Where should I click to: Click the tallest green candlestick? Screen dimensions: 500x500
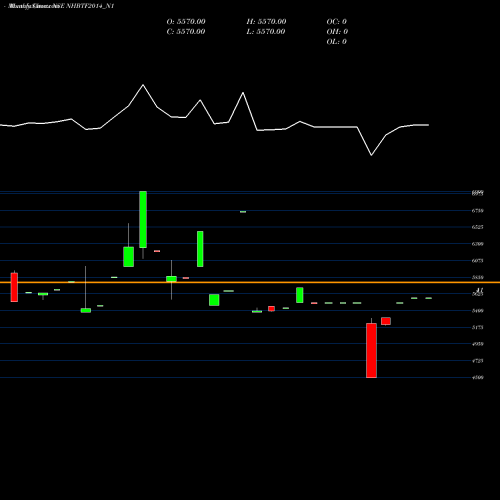143,219
